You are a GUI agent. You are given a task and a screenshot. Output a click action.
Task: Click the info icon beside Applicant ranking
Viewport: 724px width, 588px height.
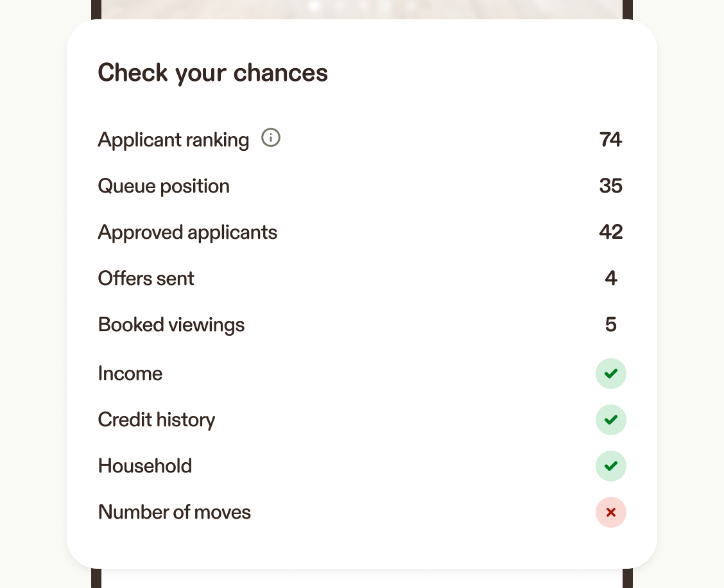(271, 138)
